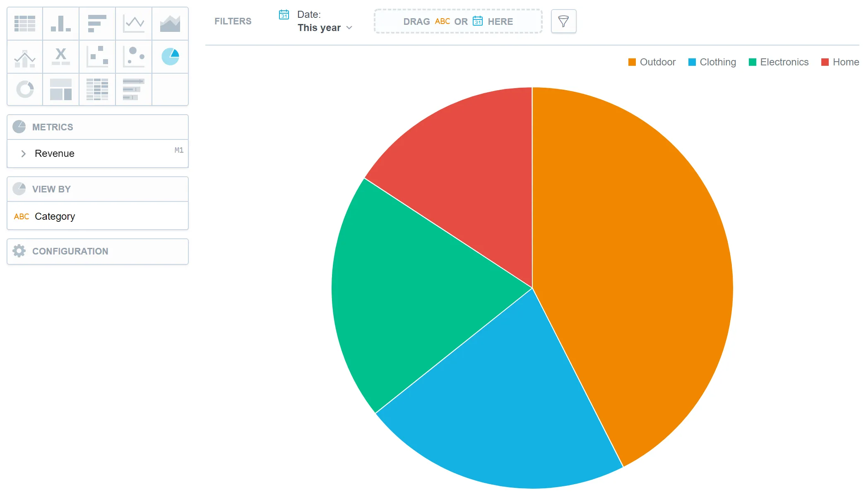The image size is (866, 504).
Task: Select the bubble chart type
Action: click(x=134, y=57)
